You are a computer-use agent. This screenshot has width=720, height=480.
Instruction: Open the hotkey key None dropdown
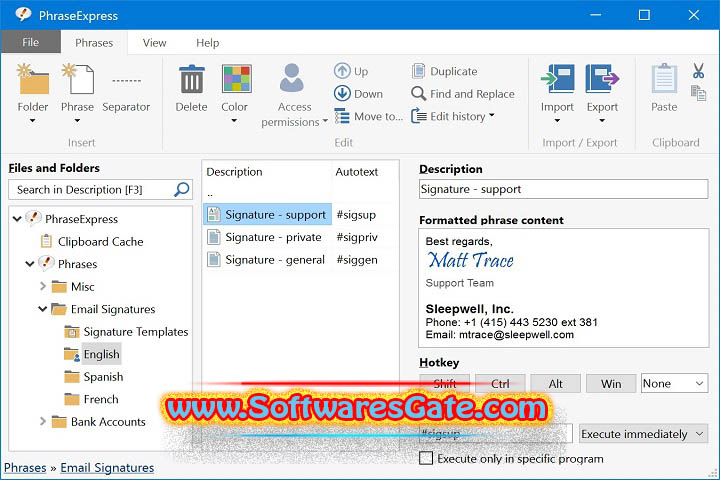[x=674, y=383]
